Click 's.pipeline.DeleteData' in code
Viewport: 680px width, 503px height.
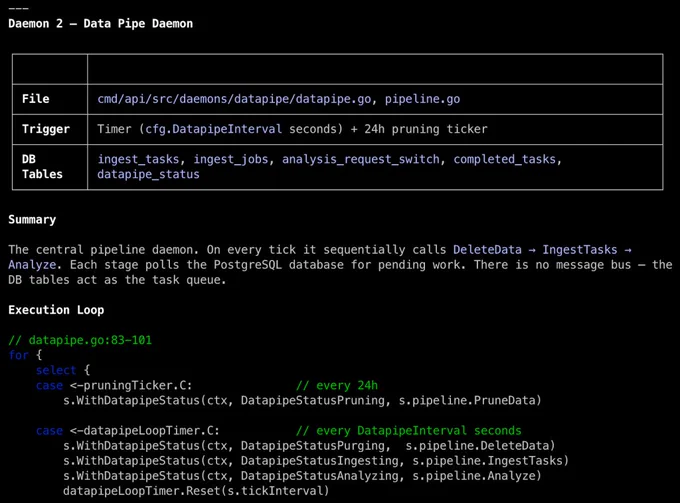(x=477, y=446)
